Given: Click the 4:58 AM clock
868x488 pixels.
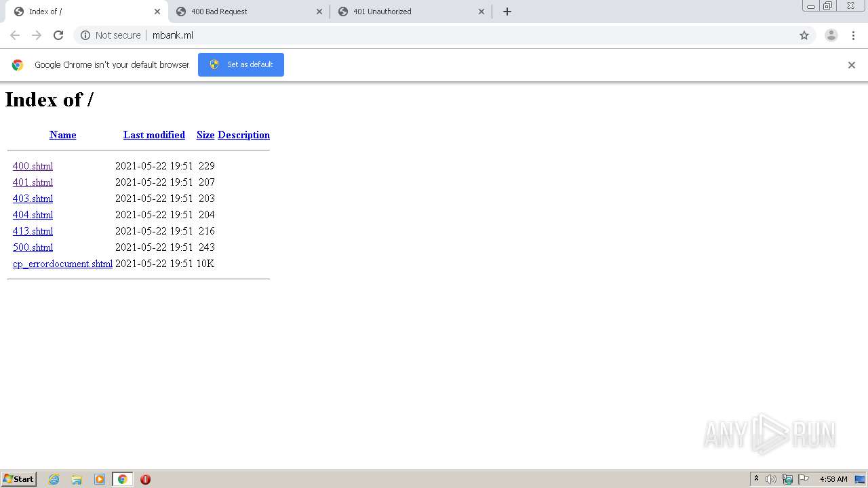Looking at the screenshot, I should coord(833,479).
